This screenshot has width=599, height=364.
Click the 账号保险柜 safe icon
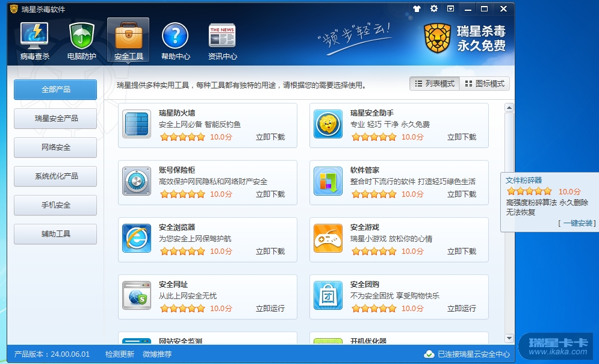pyautogui.click(x=137, y=181)
